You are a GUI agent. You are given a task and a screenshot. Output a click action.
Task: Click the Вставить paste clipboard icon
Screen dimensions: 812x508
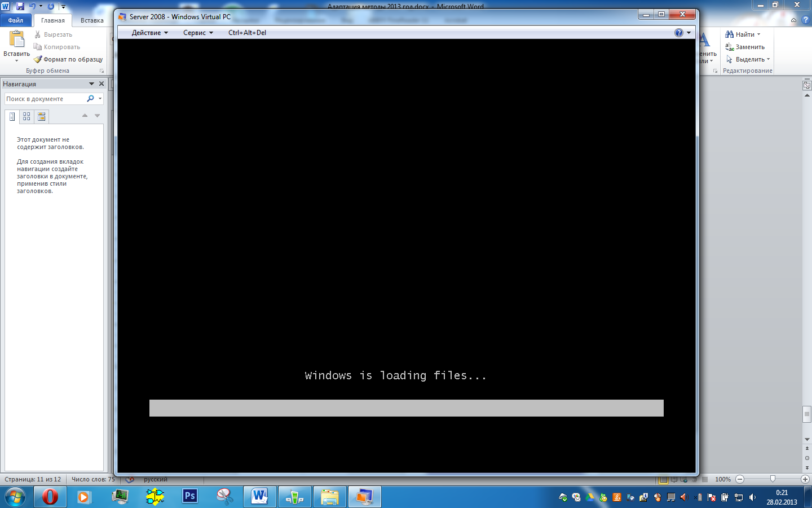click(x=17, y=39)
